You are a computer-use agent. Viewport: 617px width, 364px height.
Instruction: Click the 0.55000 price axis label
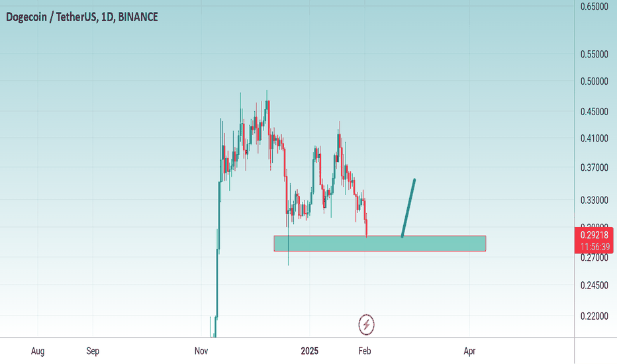(x=594, y=54)
